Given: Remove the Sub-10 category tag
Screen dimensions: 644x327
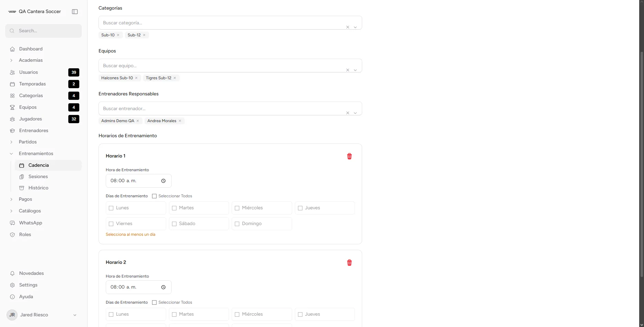Looking at the screenshot, I should 118,35.
